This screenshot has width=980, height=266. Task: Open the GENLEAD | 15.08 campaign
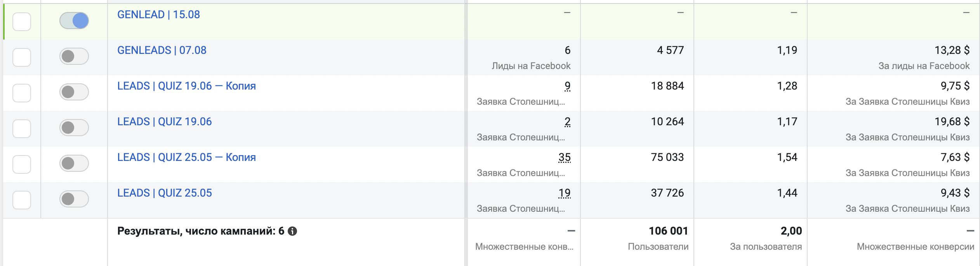(x=158, y=15)
